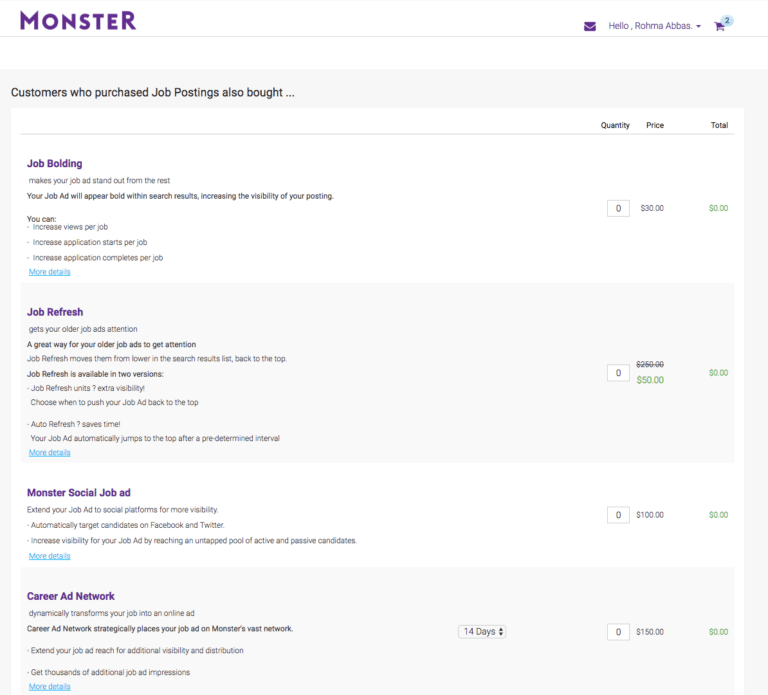The width and height of the screenshot is (768, 695).
Task: Click 'gets your older job ads attention' subtitle
Action: pyautogui.click(x=83, y=329)
